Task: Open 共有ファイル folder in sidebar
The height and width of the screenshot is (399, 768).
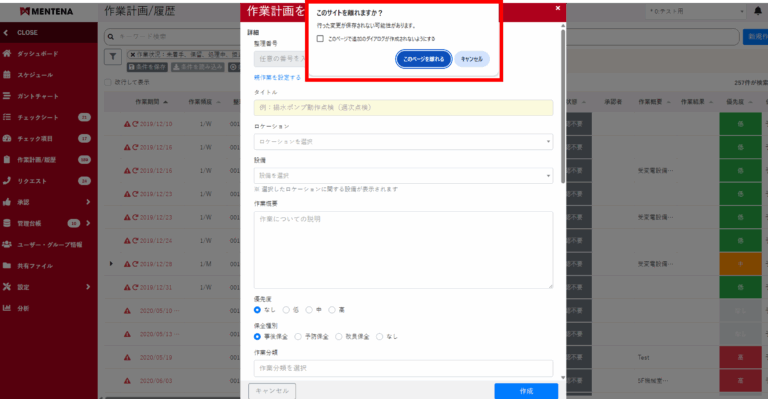Action: click(48, 266)
